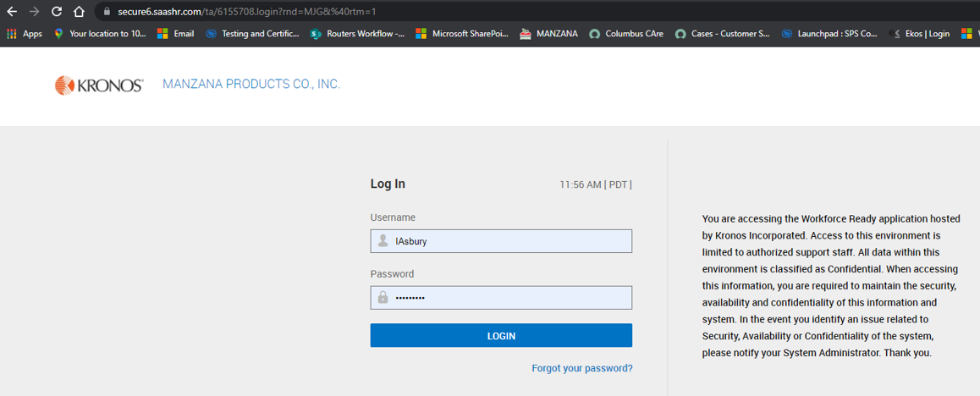980x396 pixels.
Task: Open the 'Cases - Customer S...' bookmark
Action: 722,34
